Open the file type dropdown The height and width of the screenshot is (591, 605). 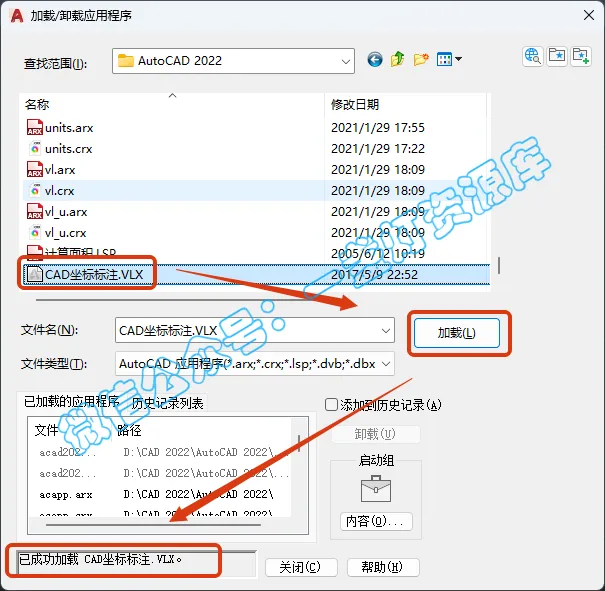click(385, 363)
